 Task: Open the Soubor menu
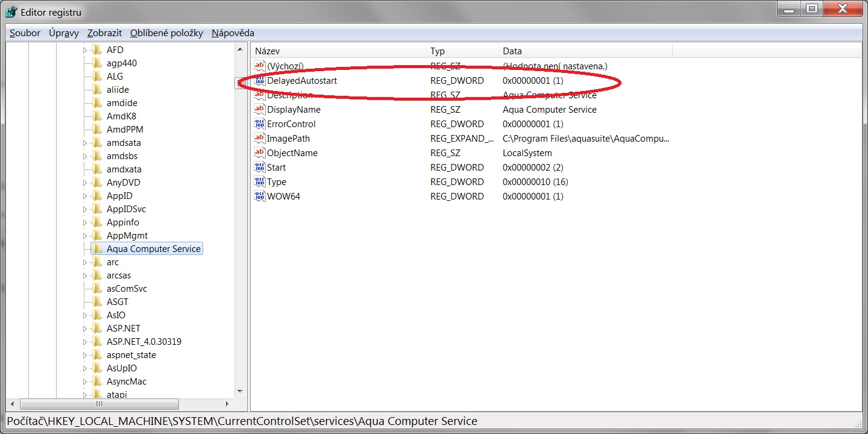(25, 33)
